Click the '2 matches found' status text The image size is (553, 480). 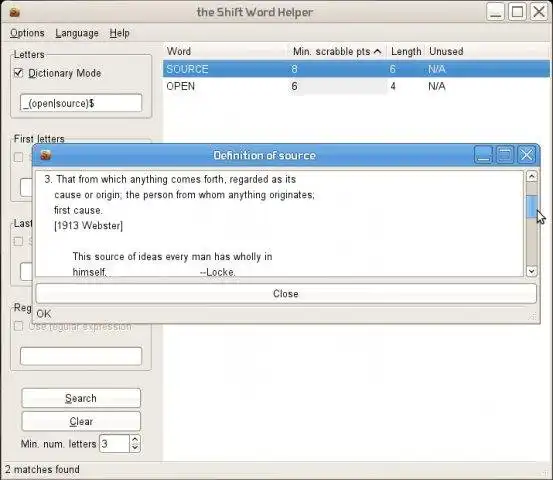point(42,470)
